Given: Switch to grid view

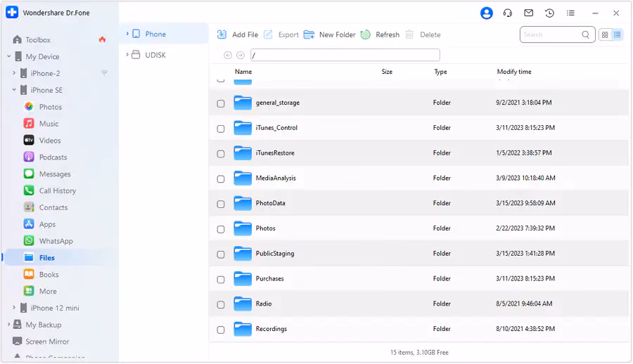Looking at the screenshot, I should point(605,34).
